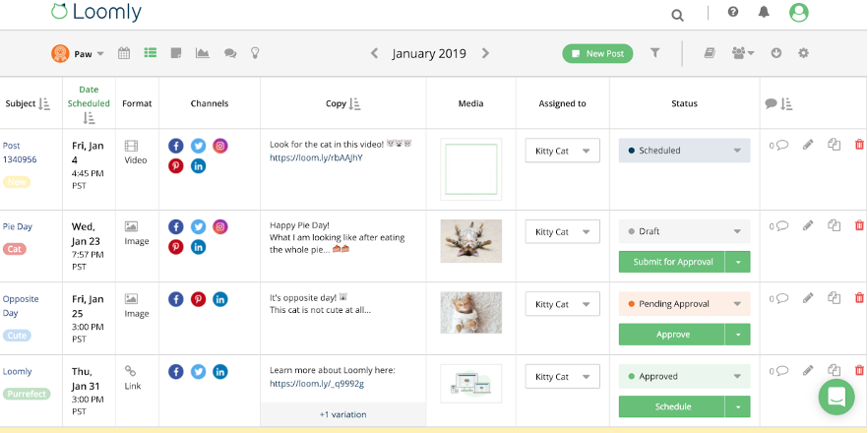
Task: Delete the Pie Day post
Action: coord(859,225)
